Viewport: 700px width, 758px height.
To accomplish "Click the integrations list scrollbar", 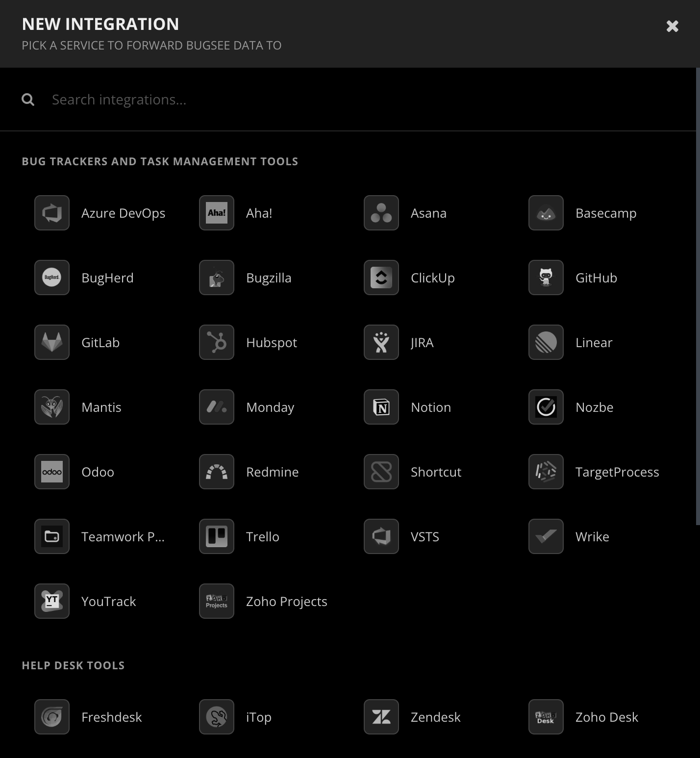I will (x=698, y=297).
